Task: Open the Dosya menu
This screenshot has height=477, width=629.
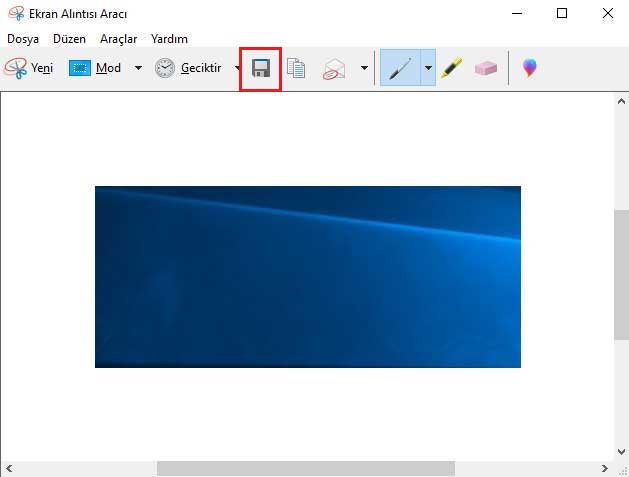Action: [x=23, y=39]
